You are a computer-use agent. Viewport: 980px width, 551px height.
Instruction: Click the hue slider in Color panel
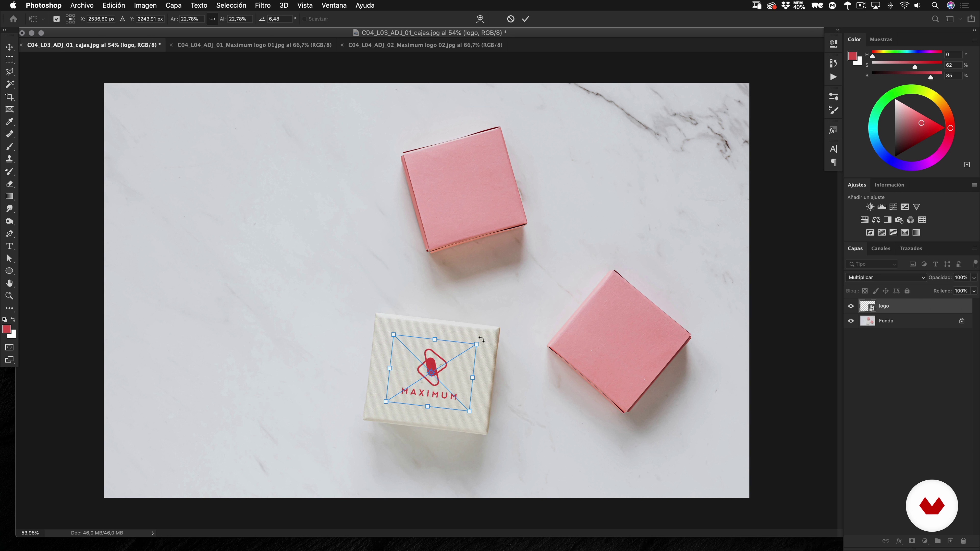pyautogui.click(x=906, y=52)
